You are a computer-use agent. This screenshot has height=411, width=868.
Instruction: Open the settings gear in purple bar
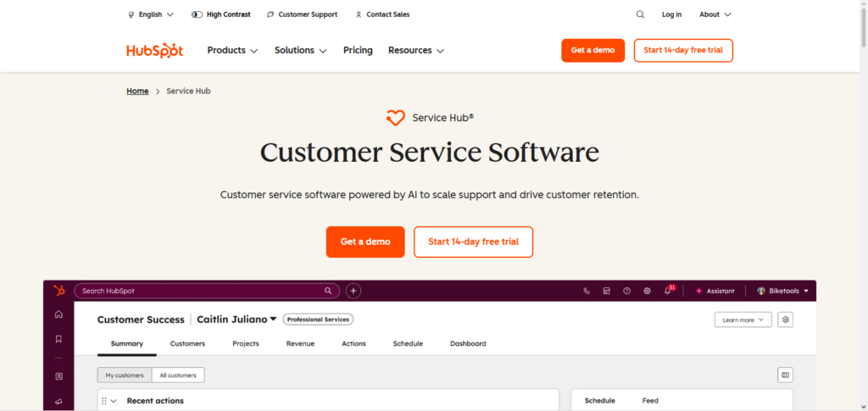647,291
